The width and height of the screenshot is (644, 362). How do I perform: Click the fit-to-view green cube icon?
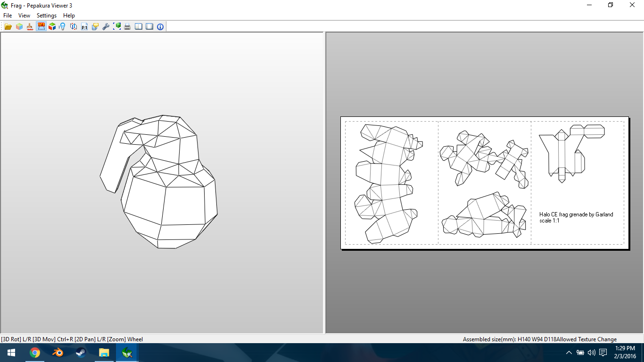[x=117, y=27]
